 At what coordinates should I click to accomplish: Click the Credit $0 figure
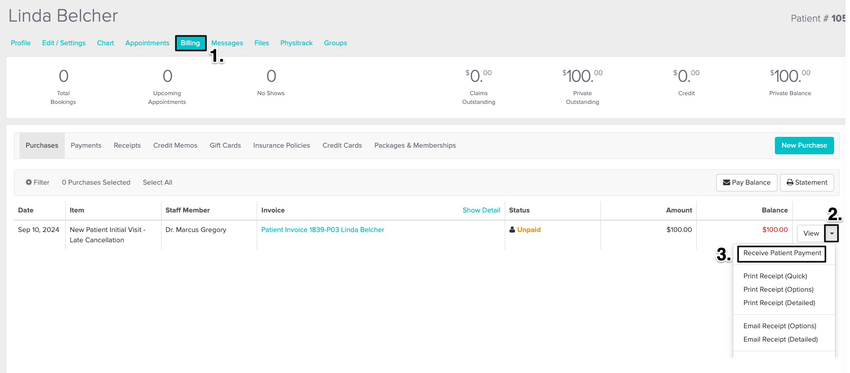686,76
